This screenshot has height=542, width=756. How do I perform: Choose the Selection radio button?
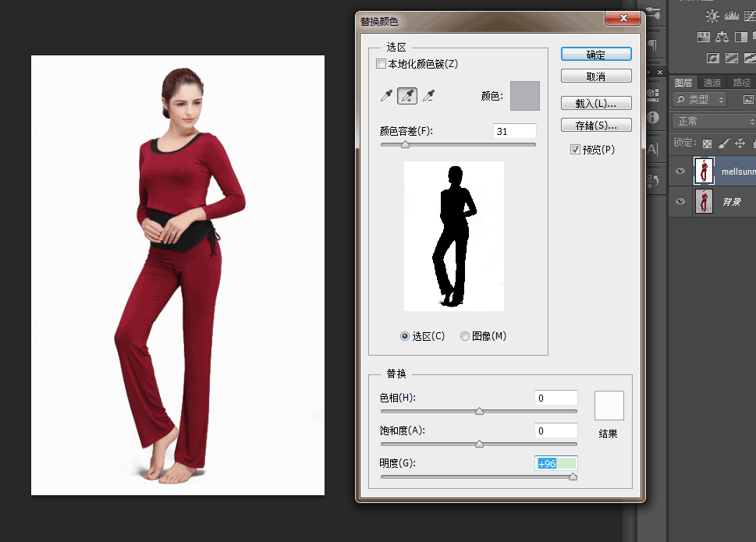tap(405, 336)
